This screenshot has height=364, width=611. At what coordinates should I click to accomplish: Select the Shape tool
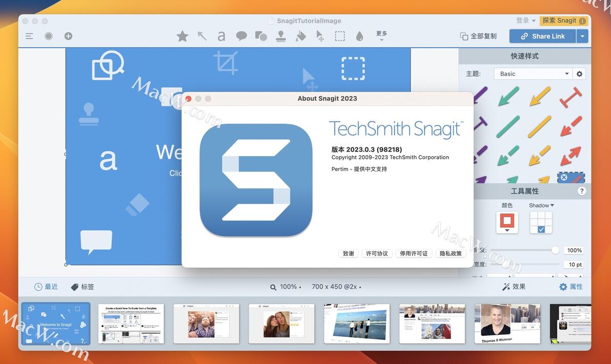[x=261, y=36]
